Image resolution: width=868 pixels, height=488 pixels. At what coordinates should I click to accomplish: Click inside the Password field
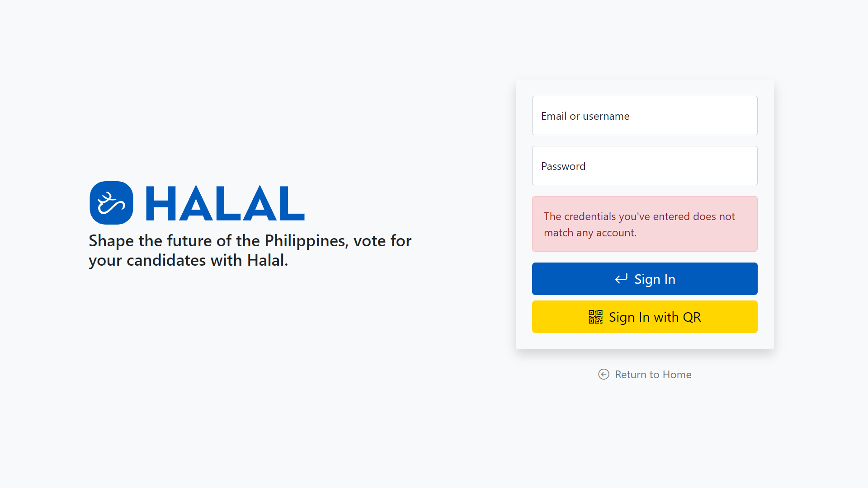[x=645, y=165]
